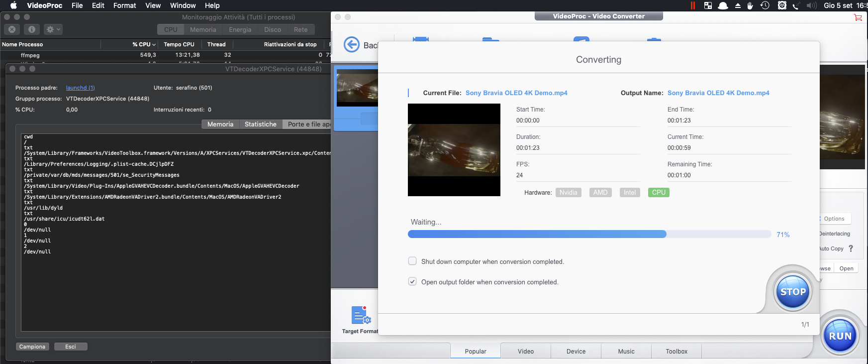Select the CPU hardware option
Viewport: 868px width, 364px height.
point(659,193)
